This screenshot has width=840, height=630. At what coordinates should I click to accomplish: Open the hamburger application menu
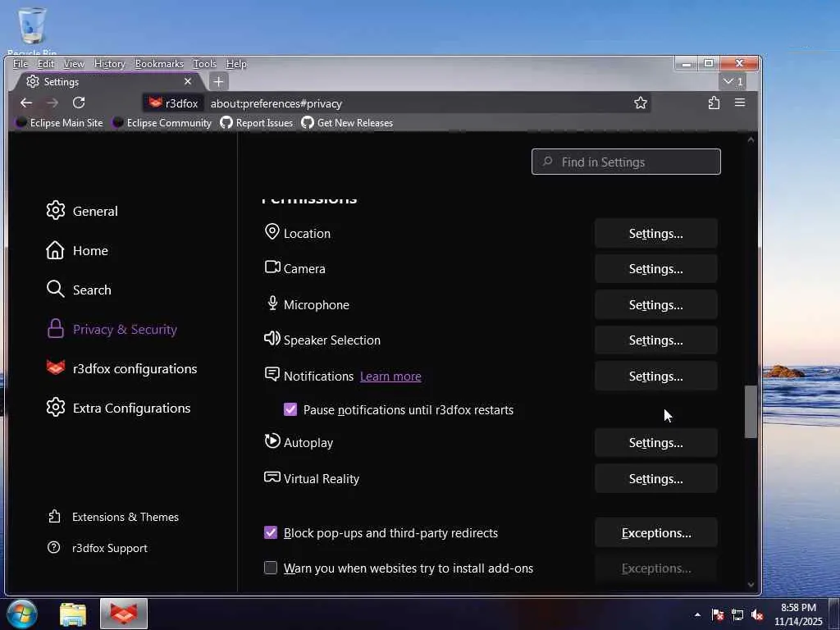[740, 103]
